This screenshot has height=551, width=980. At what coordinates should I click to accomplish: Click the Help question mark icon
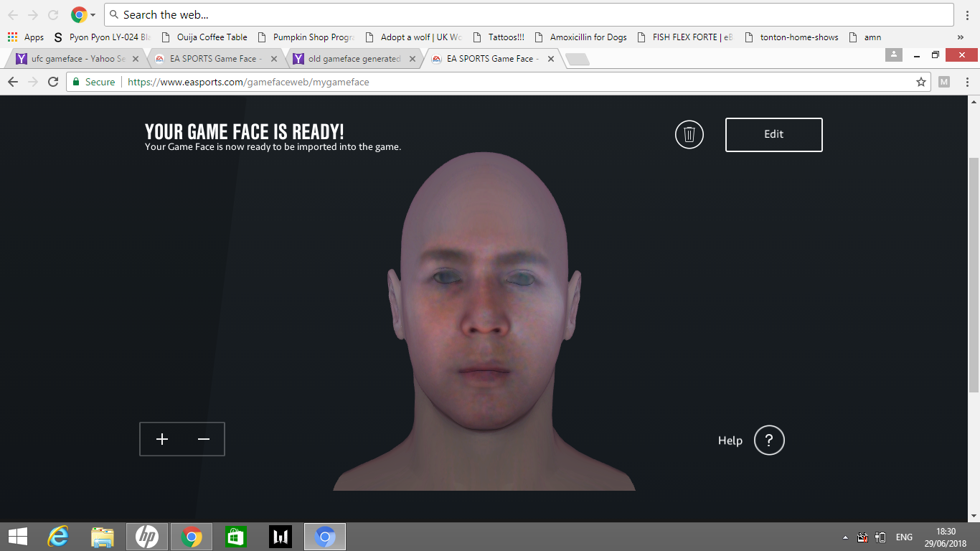click(x=769, y=441)
